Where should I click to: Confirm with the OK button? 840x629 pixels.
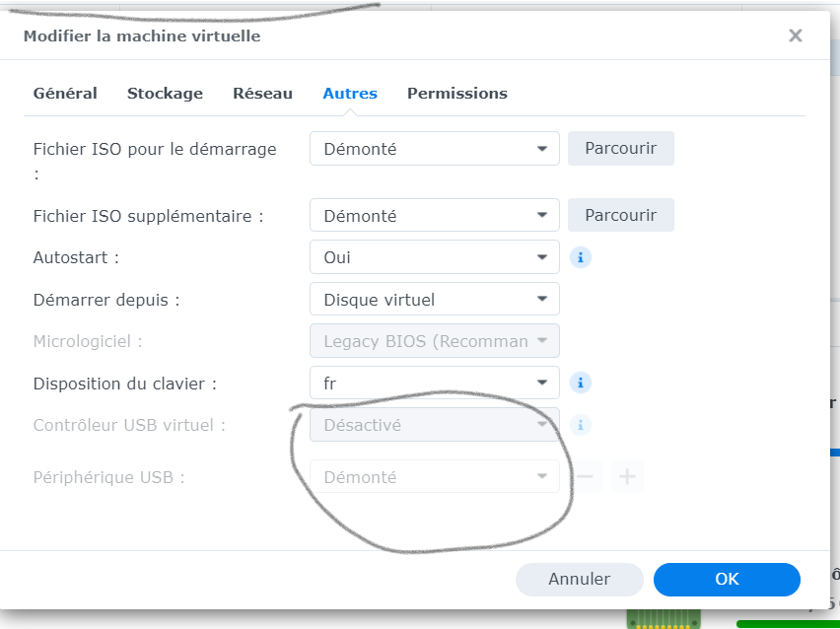coord(727,580)
